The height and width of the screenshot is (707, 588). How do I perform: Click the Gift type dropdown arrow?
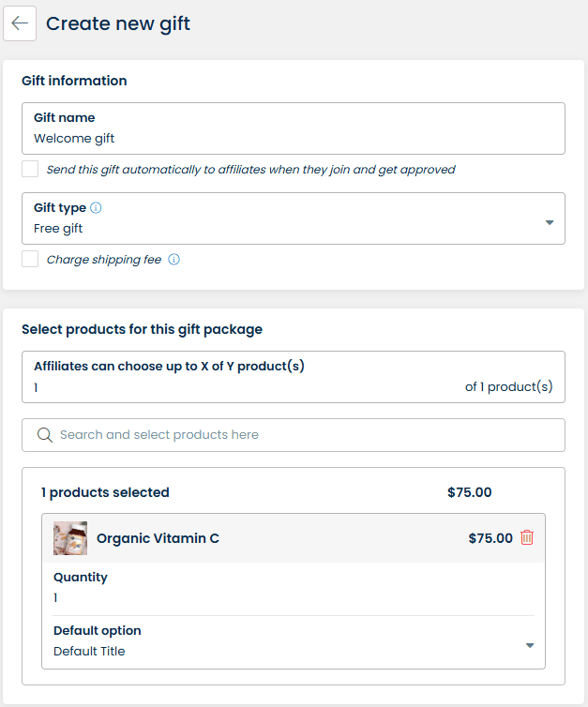[x=550, y=222]
